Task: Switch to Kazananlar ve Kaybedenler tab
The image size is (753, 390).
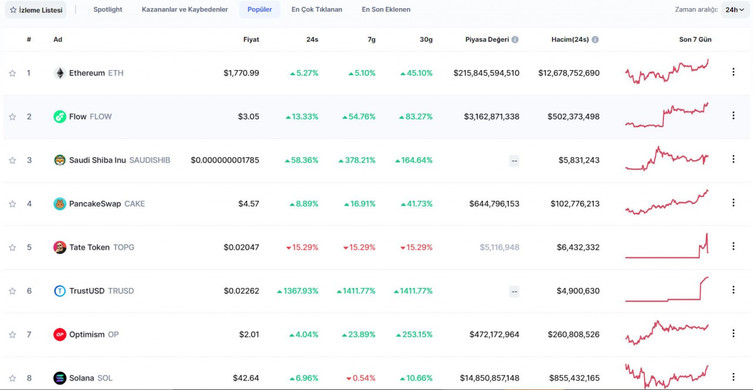Action: point(184,10)
